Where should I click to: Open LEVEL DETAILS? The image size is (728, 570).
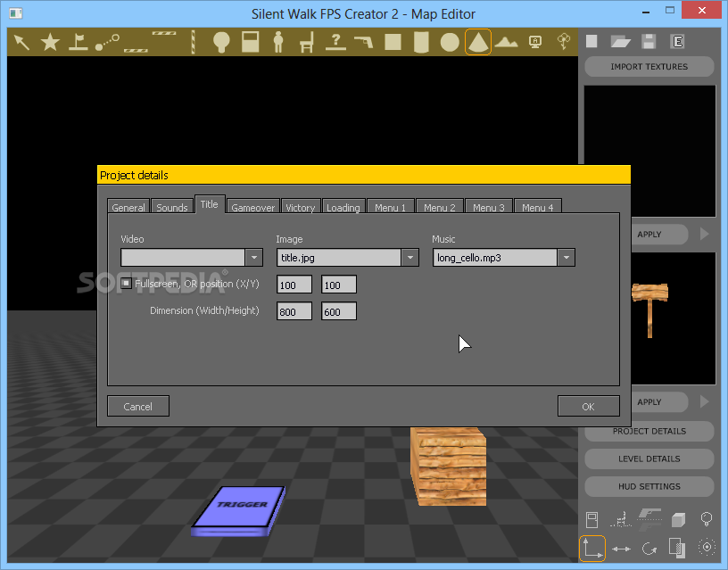[x=649, y=458]
